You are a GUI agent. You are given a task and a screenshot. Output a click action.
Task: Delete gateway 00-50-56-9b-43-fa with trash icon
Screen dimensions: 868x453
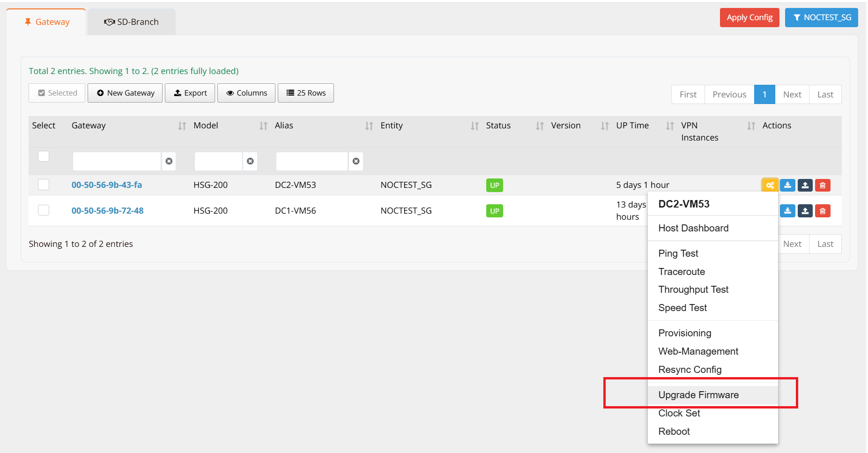click(x=823, y=185)
